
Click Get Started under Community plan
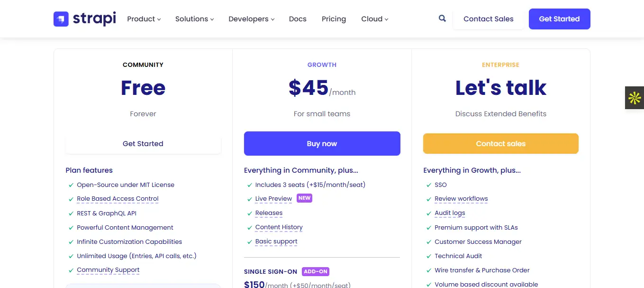(143, 144)
